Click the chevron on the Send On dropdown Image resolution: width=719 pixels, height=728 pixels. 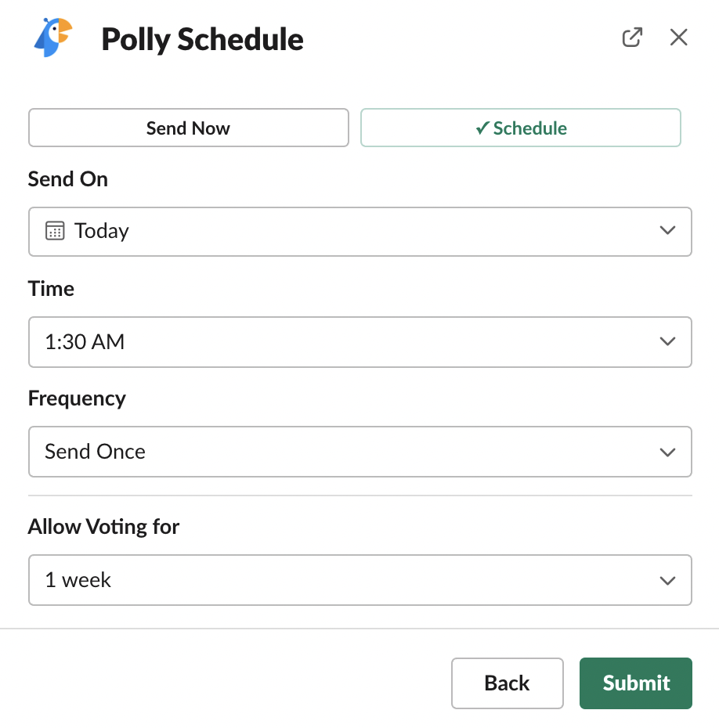pyautogui.click(x=667, y=230)
